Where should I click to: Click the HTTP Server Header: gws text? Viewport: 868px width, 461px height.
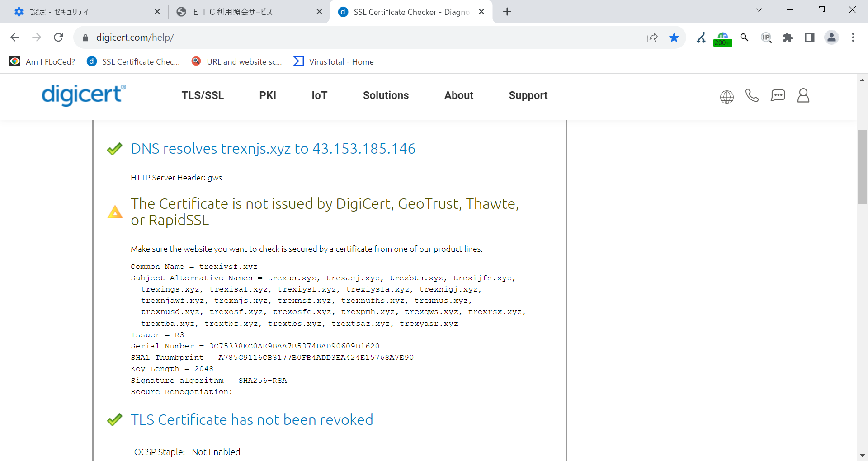pyautogui.click(x=176, y=178)
